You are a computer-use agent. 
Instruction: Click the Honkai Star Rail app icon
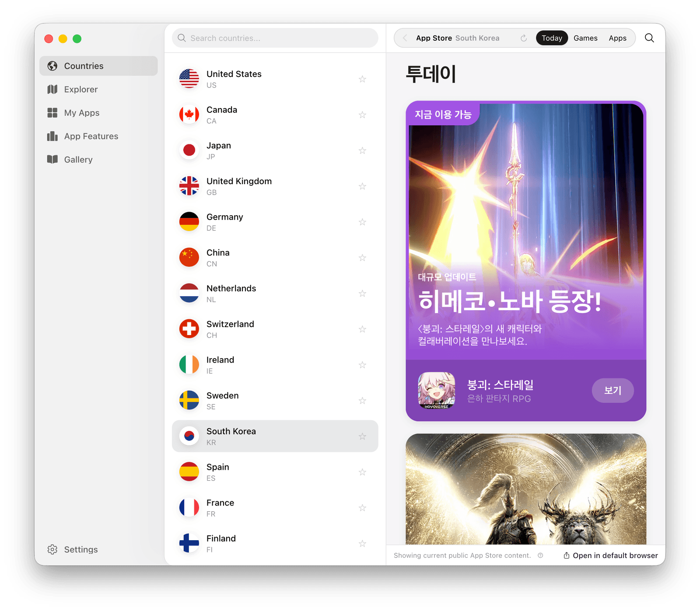pos(436,391)
